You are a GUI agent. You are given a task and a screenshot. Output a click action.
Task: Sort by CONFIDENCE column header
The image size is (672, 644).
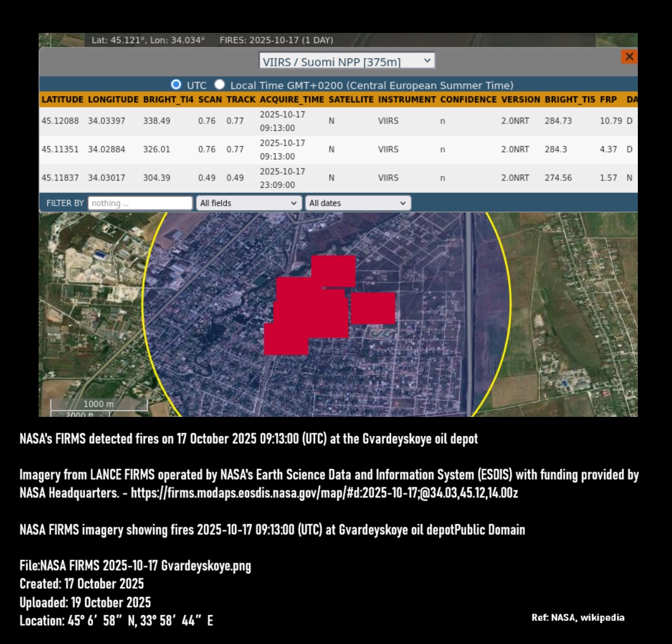click(468, 100)
